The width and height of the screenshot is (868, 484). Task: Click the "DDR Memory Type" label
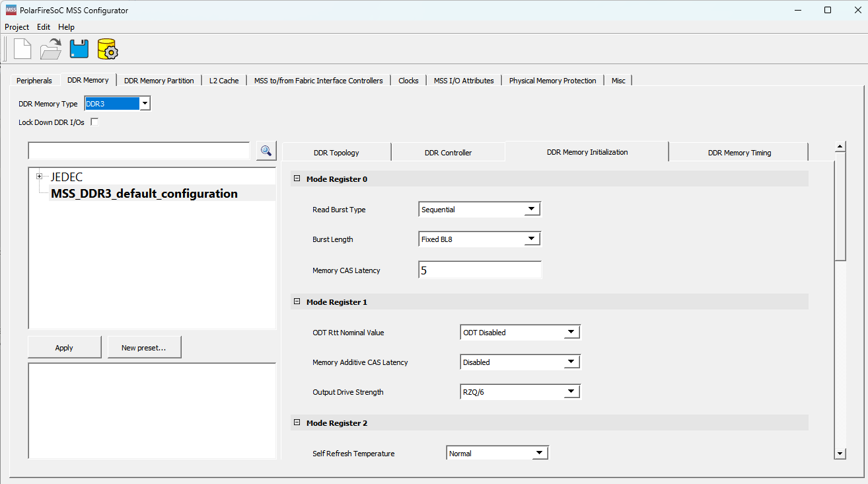tap(48, 104)
